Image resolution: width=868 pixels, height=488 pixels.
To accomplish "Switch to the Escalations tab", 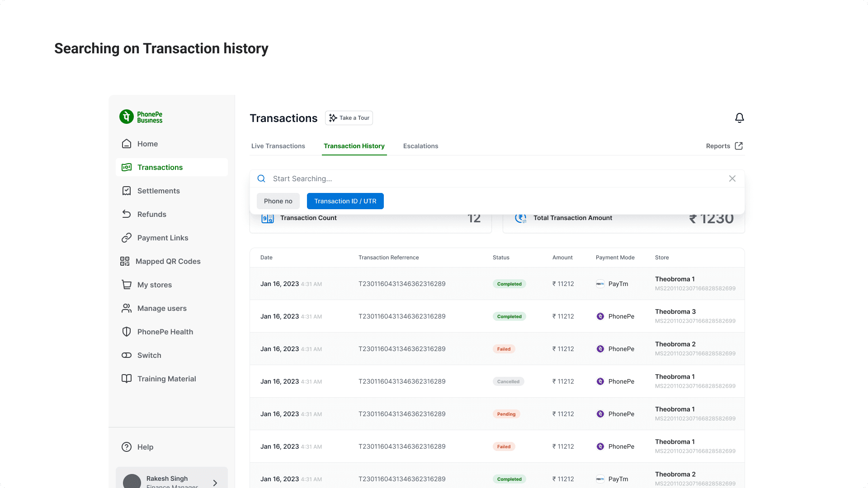I will pyautogui.click(x=420, y=146).
